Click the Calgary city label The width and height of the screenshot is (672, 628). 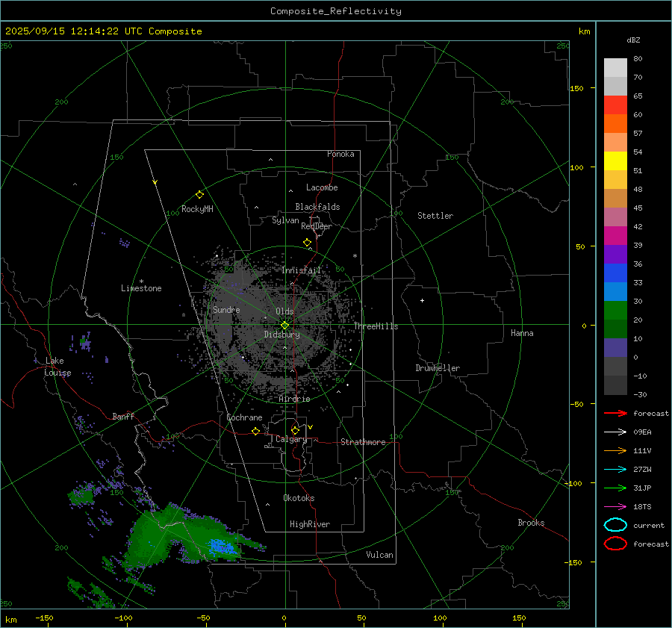click(x=291, y=439)
